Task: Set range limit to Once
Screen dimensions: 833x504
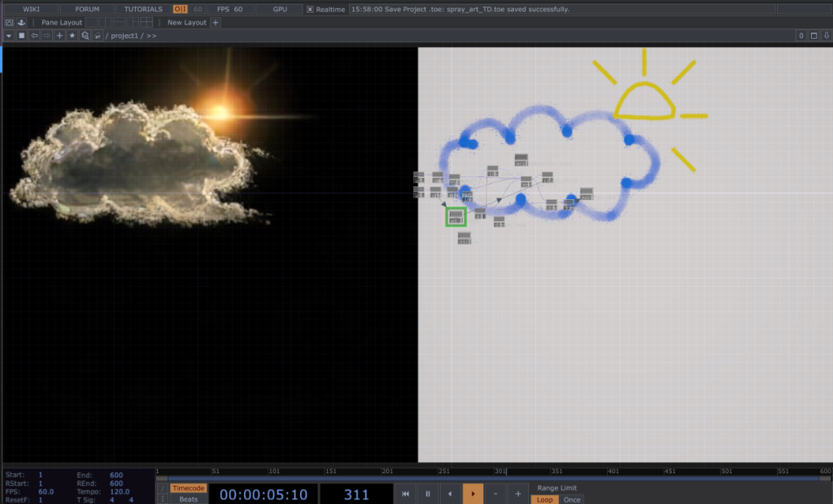Action: 572,500
